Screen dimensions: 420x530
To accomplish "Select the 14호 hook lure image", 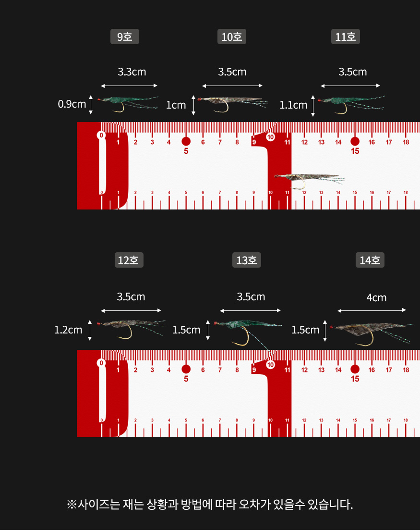I will [372, 333].
